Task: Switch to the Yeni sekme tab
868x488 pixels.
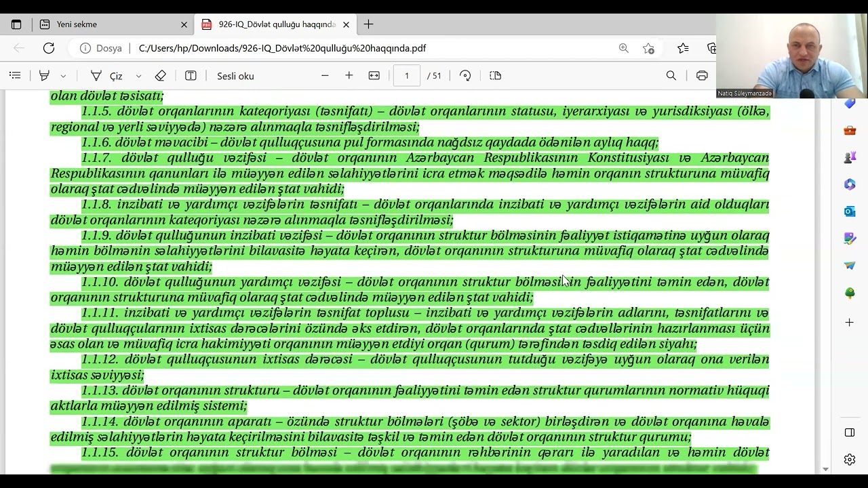Action: [x=113, y=24]
